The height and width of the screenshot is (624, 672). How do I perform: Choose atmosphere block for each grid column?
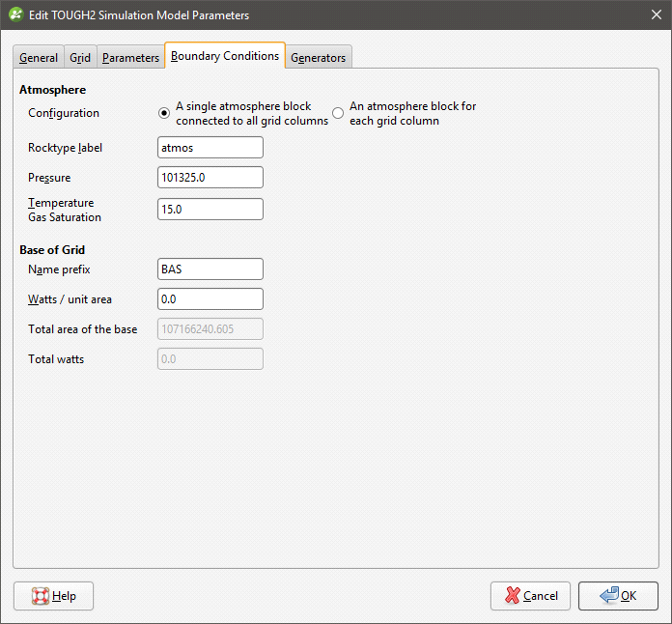coord(338,113)
